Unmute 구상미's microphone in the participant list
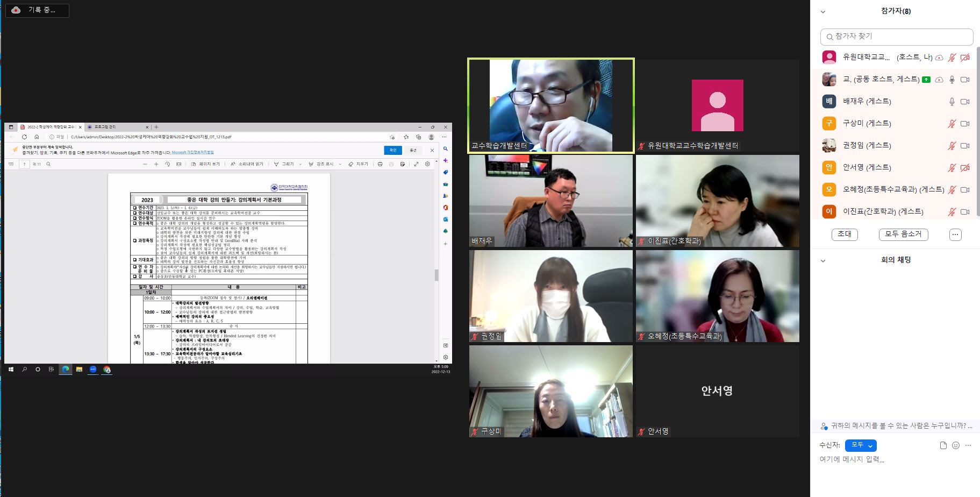Screen dimensions: 980x497 coord(952,124)
